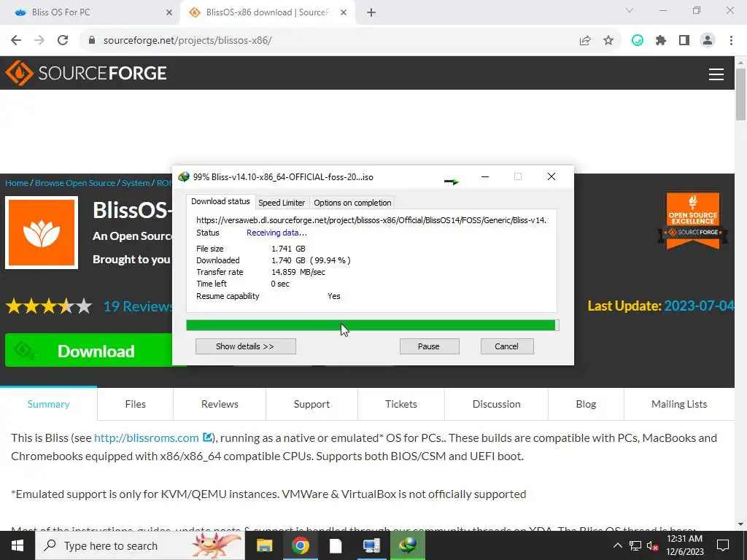Click the System breadcrumb link

pos(136,183)
